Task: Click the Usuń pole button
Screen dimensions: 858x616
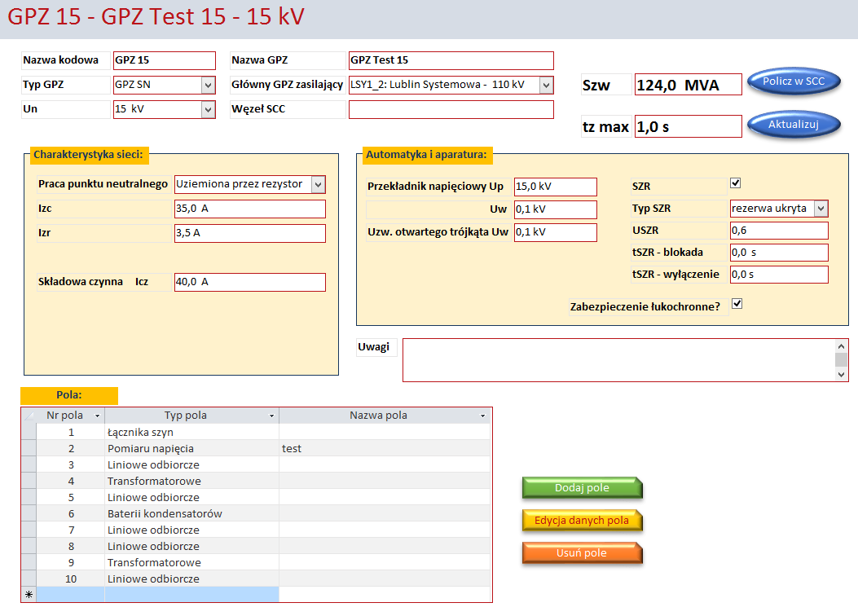Action: (x=583, y=553)
